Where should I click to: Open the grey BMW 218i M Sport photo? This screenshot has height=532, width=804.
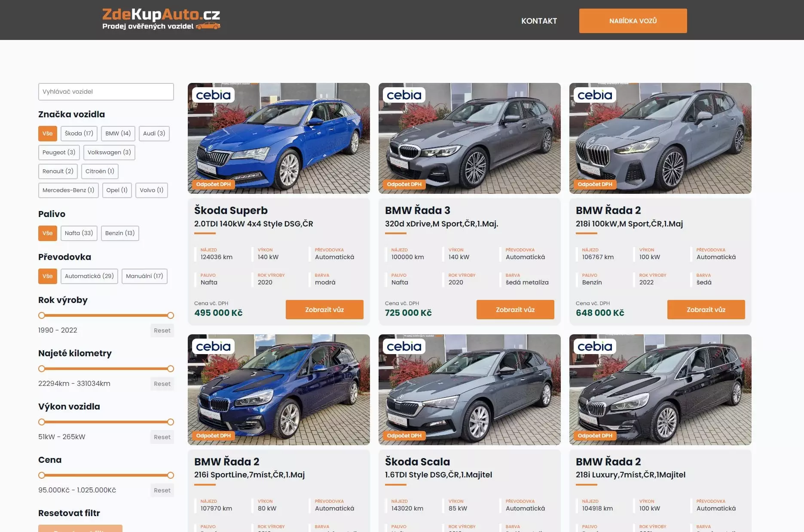[x=660, y=138]
